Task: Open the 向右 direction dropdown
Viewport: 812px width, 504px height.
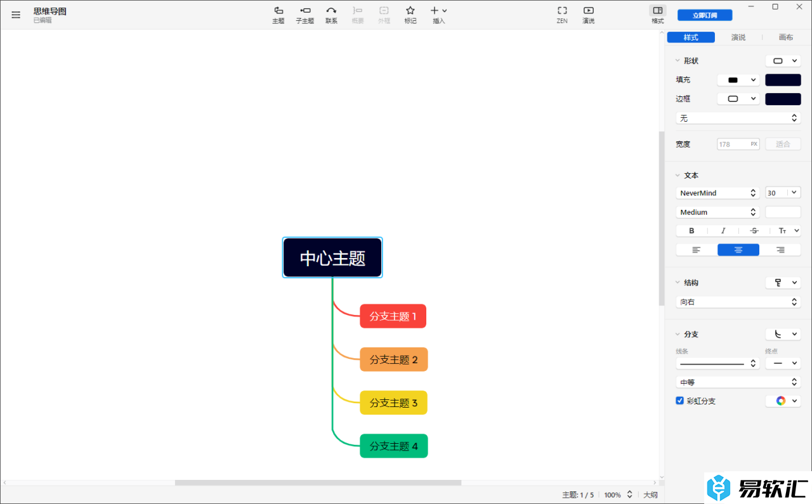Action: click(738, 302)
